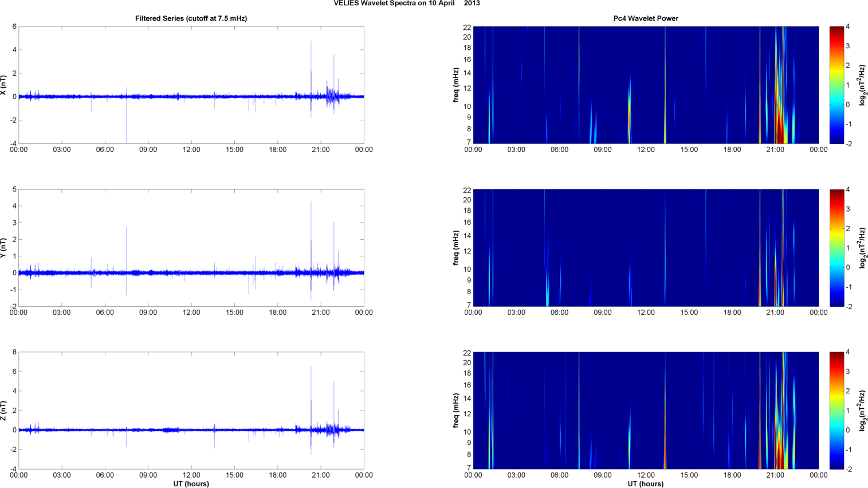Click the X (nT) axis label
868x488 pixels.
(x=3, y=85)
